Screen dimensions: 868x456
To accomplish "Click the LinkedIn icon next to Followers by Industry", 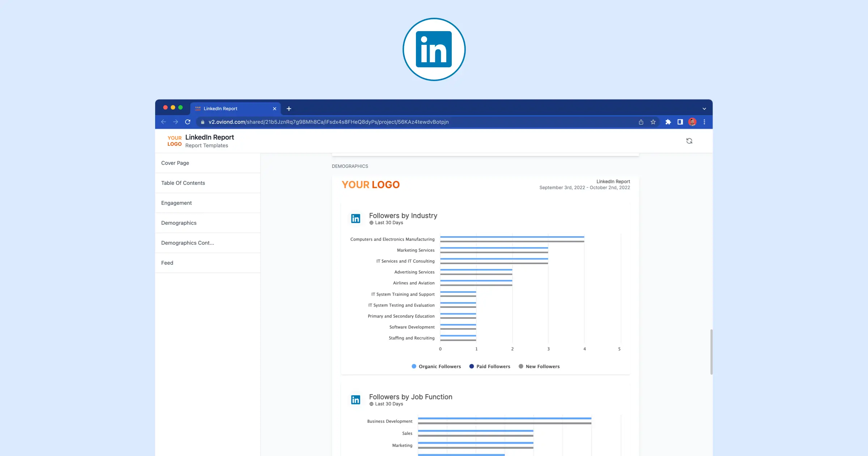I will (356, 219).
